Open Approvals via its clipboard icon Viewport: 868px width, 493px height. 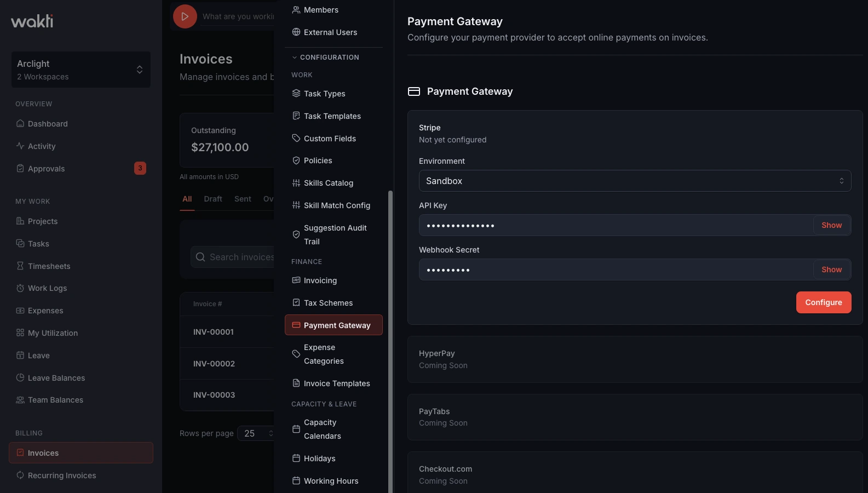20,169
